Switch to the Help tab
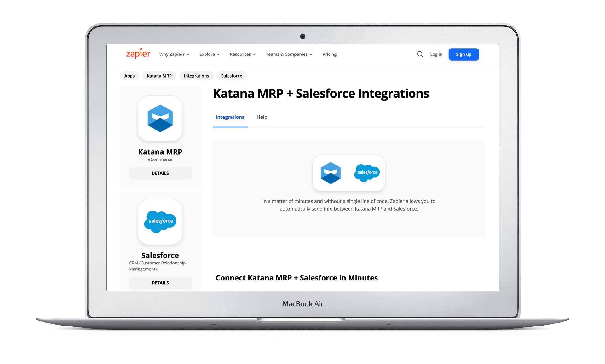The height and width of the screenshot is (364, 605). coord(262,117)
